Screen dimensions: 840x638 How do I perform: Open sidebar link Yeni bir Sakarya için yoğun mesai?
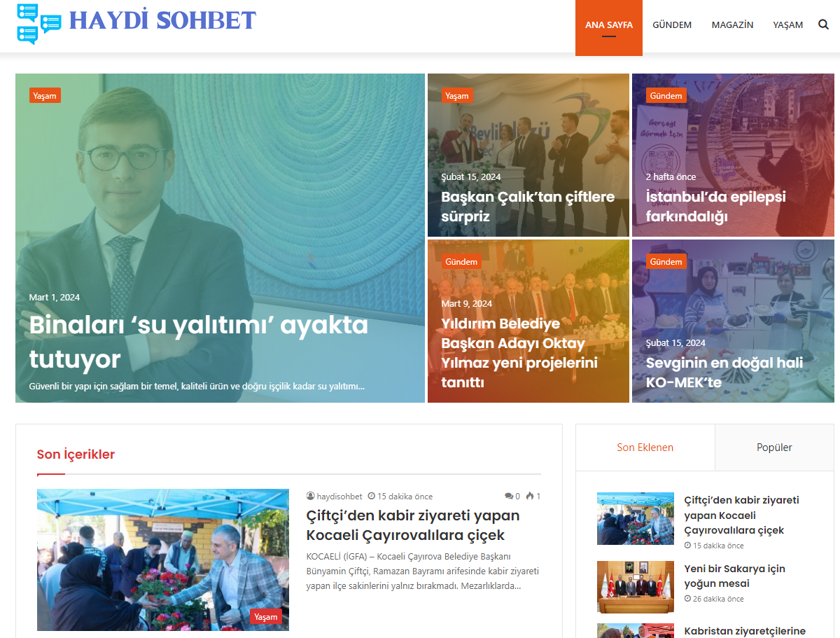(734, 576)
